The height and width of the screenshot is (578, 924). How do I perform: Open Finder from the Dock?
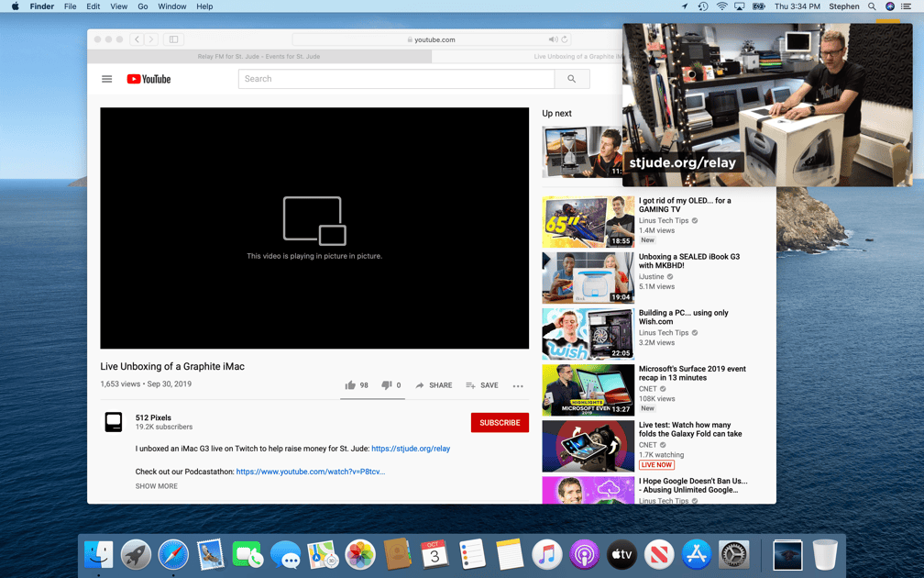(98, 555)
